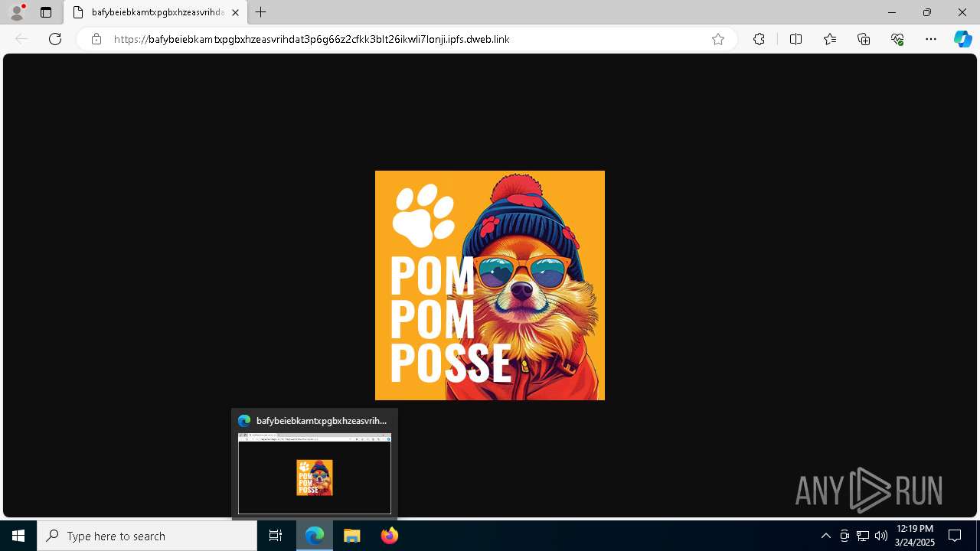Click the Type here to search box
Image resolution: width=980 pixels, height=551 pixels.
[147, 536]
